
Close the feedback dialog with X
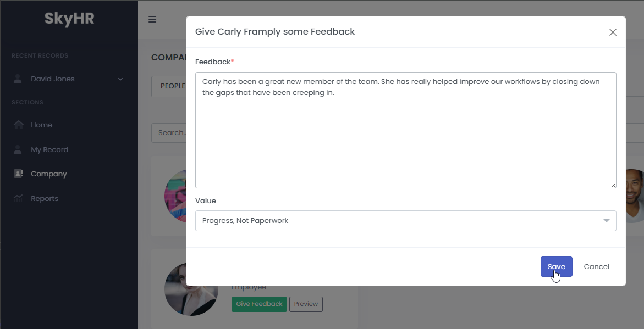[613, 32]
